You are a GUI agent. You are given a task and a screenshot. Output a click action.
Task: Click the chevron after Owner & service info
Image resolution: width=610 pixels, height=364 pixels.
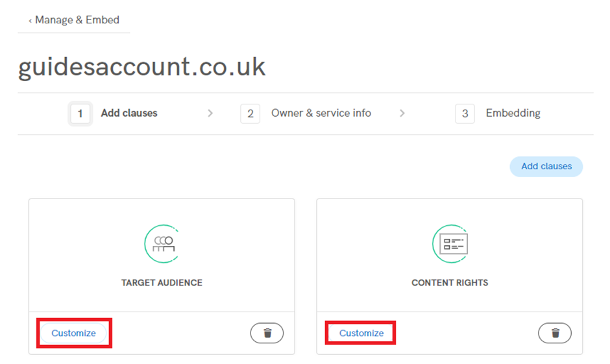tap(402, 113)
